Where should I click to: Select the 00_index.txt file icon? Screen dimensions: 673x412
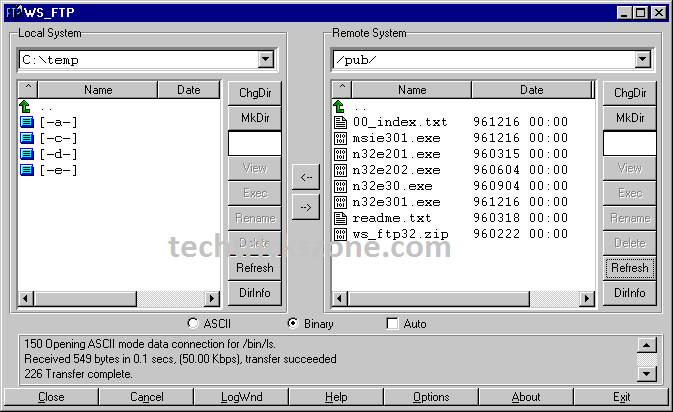point(340,122)
